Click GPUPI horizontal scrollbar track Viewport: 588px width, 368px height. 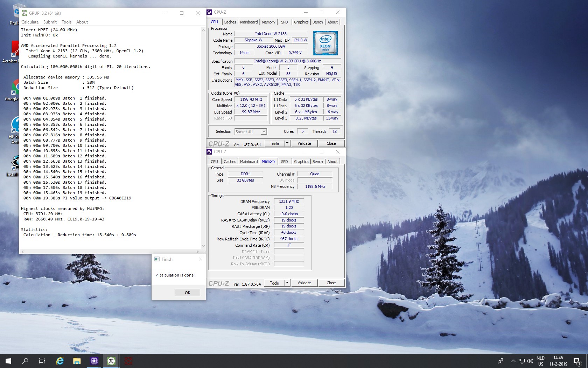tap(110, 252)
